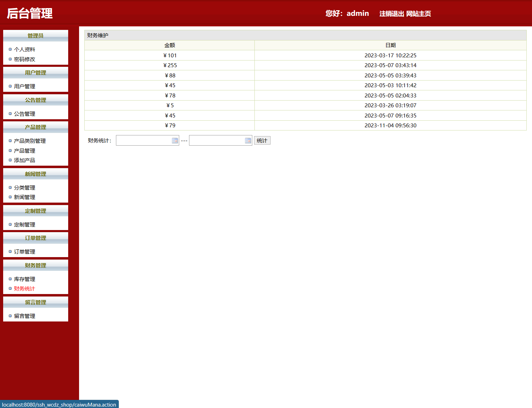Screen dimensions: 532x408
Task: Click the date 2023-03-26 03:19:07
Action: click(390, 106)
